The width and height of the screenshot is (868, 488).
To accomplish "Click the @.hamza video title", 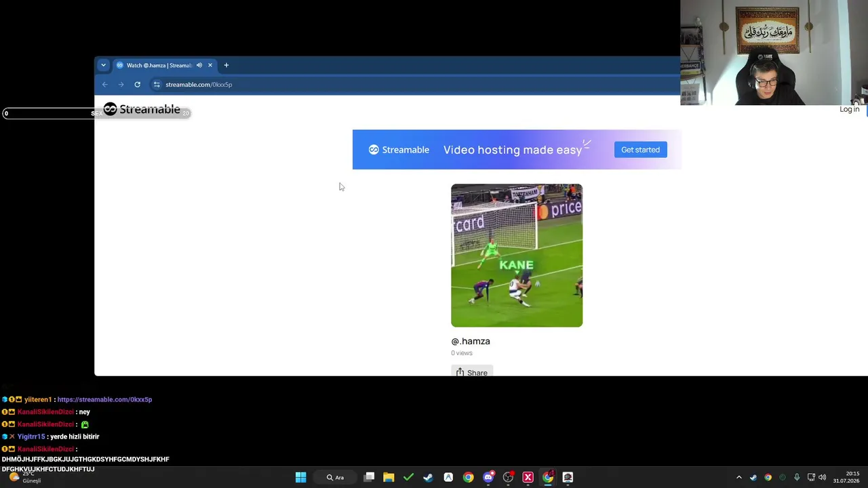I will tap(471, 341).
